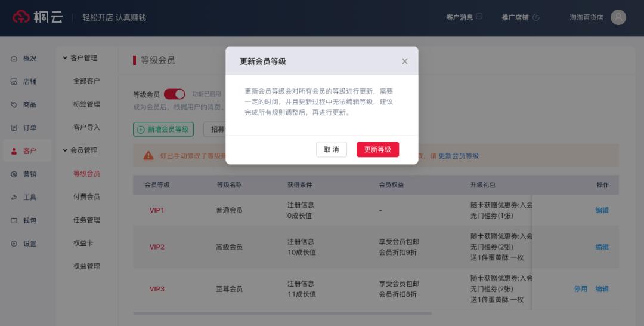Screen dimensions: 644x326
Task: Click 编辑 for the VIP2 row
Action: [x=602, y=247]
